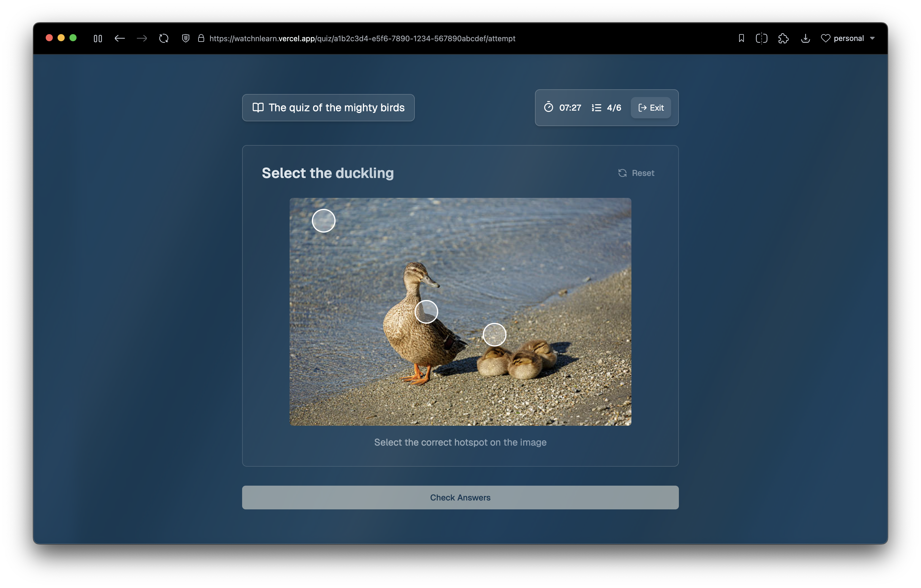The image size is (921, 588).
Task: Open downloads with the download icon
Action: coord(805,38)
